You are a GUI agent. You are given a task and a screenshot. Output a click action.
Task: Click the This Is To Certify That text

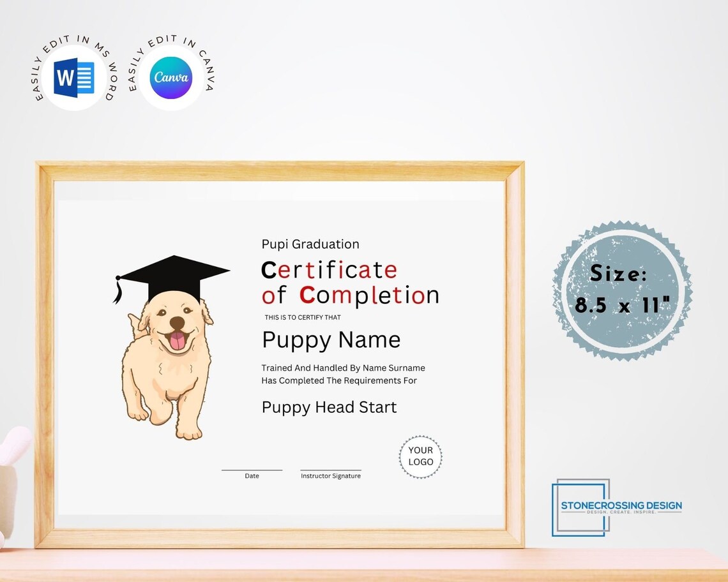pyautogui.click(x=302, y=317)
